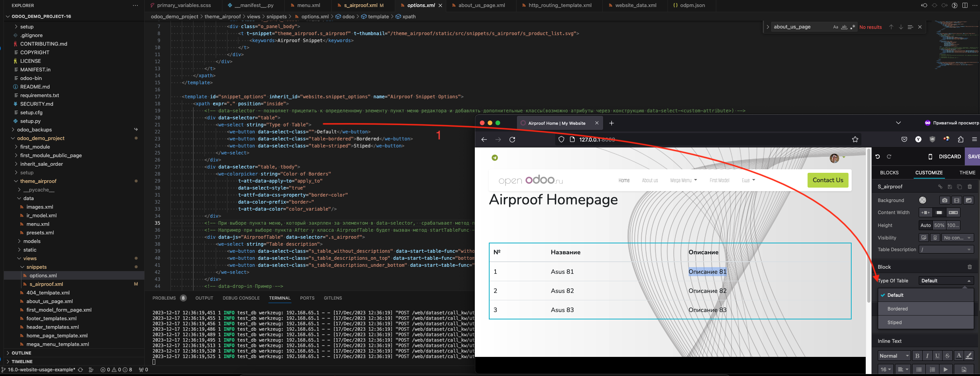This screenshot has width=980, height=376.
Task: Toggle find in selection
Action: pos(910,27)
